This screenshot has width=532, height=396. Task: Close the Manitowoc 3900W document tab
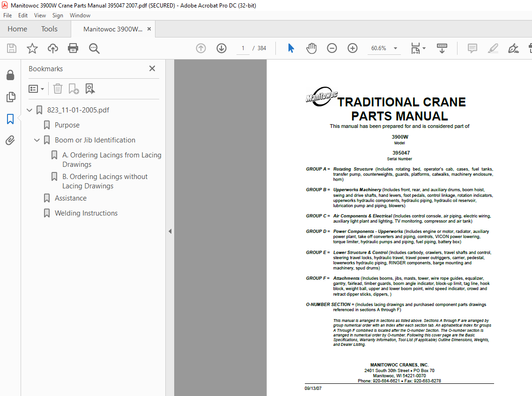(x=149, y=29)
